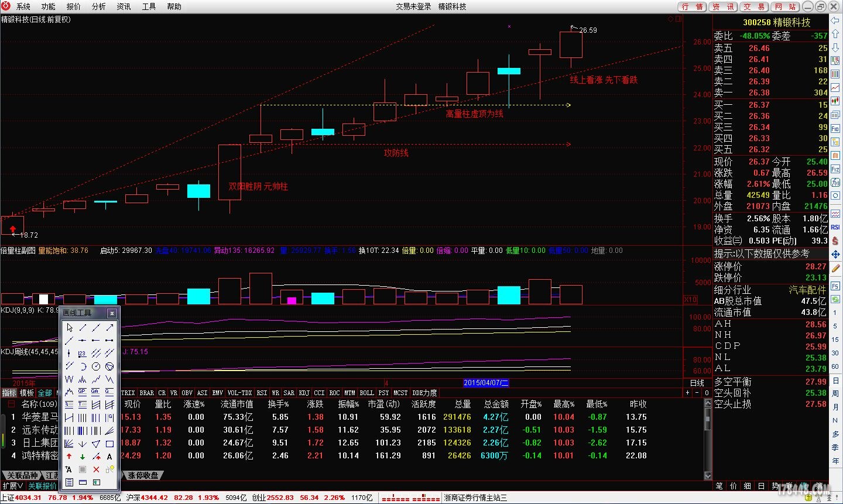
Task: Click the 周 period button in right sidebar
Action: (835, 393)
